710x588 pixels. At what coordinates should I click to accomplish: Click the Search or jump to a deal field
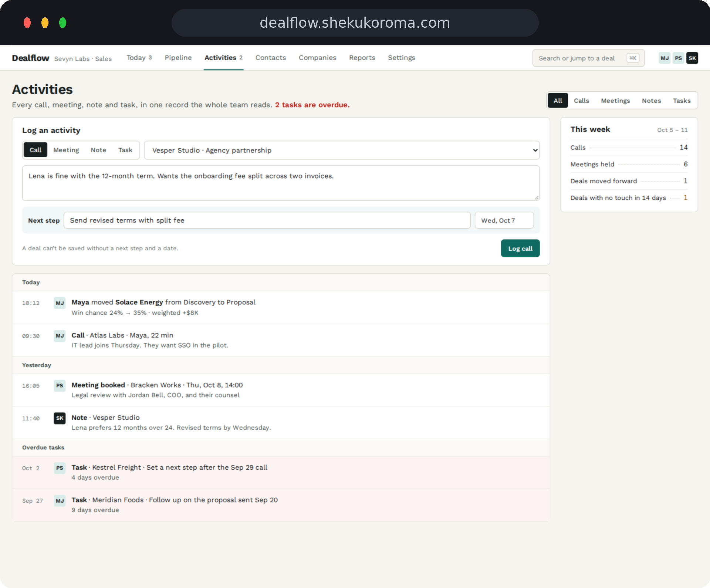point(589,58)
